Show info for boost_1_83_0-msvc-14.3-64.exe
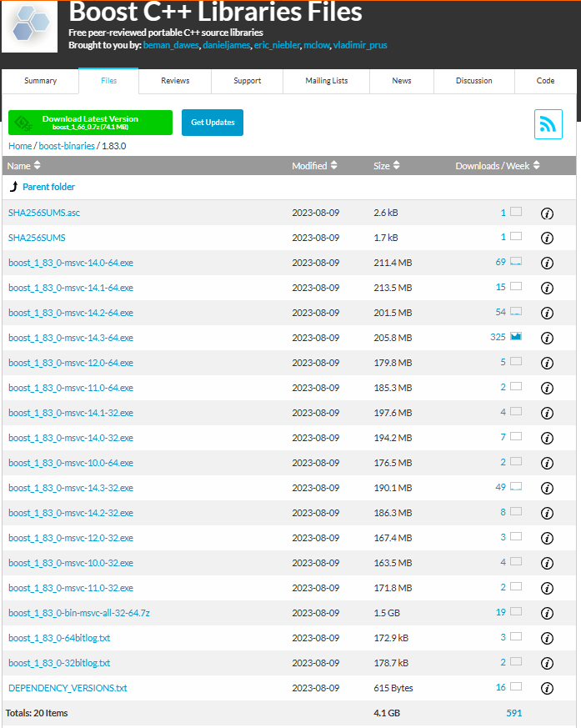The height and width of the screenshot is (728, 581). [547, 339]
